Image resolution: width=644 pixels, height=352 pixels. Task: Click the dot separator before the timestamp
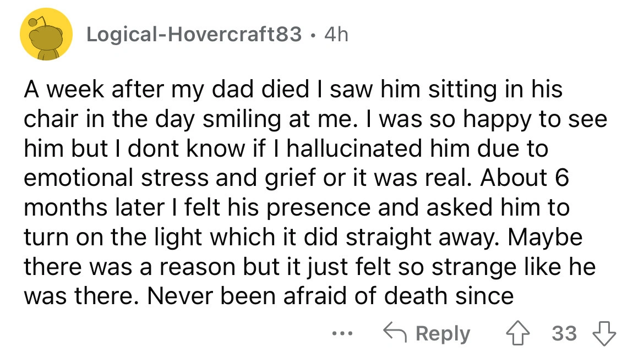(x=313, y=36)
